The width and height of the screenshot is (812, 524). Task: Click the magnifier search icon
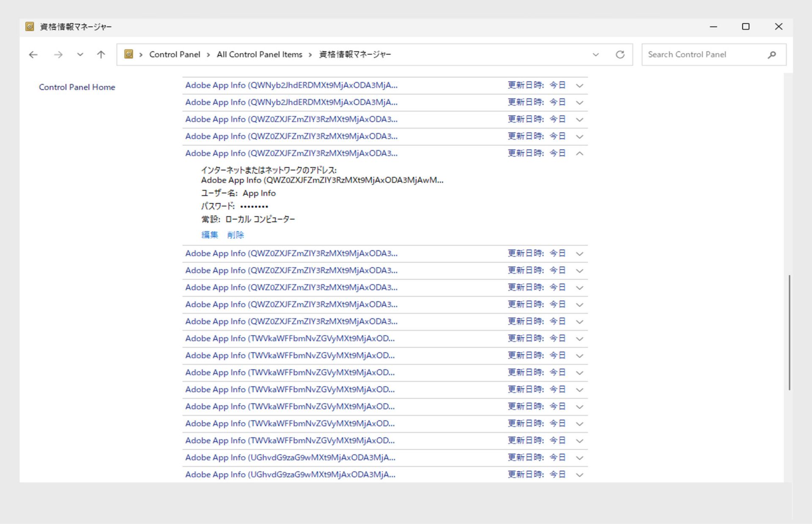point(772,55)
